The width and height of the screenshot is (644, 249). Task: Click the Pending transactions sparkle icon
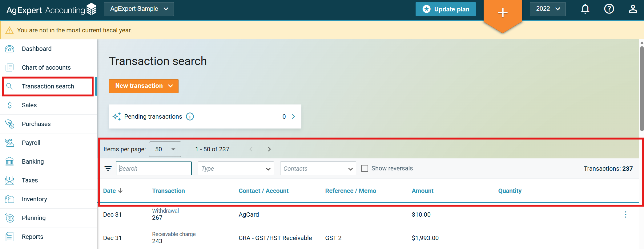click(117, 116)
